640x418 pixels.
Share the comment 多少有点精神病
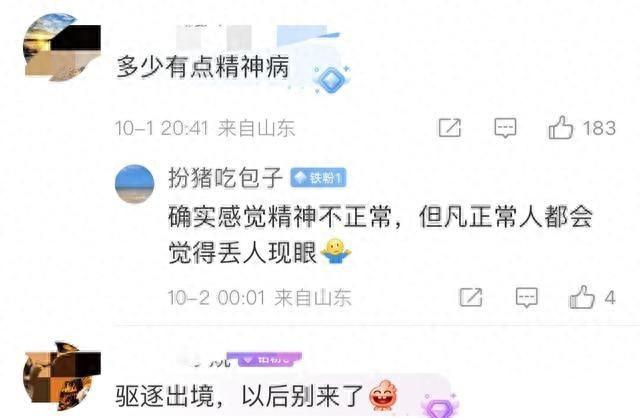[x=450, y=128]
